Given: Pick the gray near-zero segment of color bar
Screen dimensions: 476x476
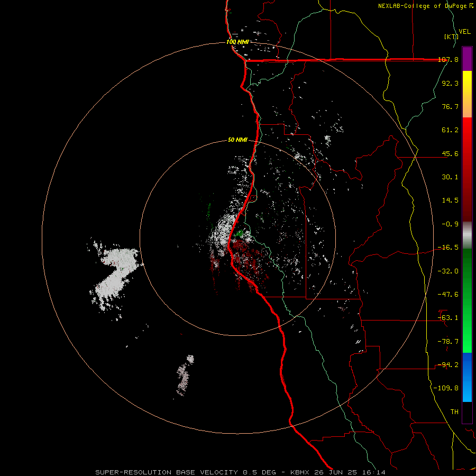Looking at the screenshot, I should (x=467, y=235).
